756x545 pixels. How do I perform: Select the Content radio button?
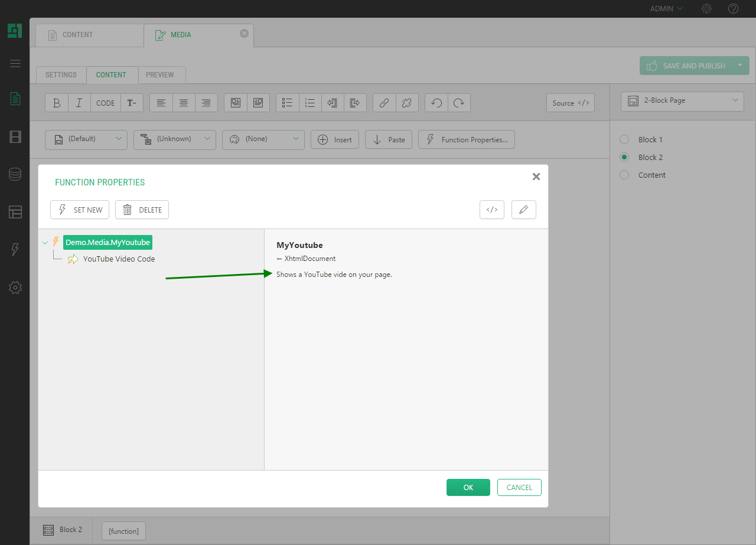pyautogui.click(x=624, y=175)
